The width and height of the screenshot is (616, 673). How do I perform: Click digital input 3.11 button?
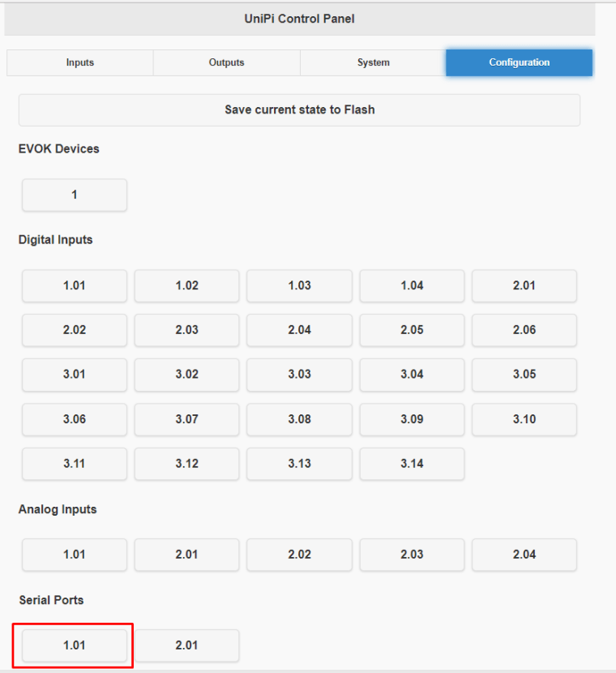pyautogui.click(x=75, y=464)
